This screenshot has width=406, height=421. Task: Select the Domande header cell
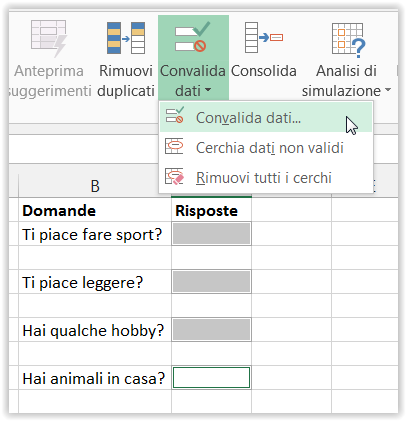[95, 210]
